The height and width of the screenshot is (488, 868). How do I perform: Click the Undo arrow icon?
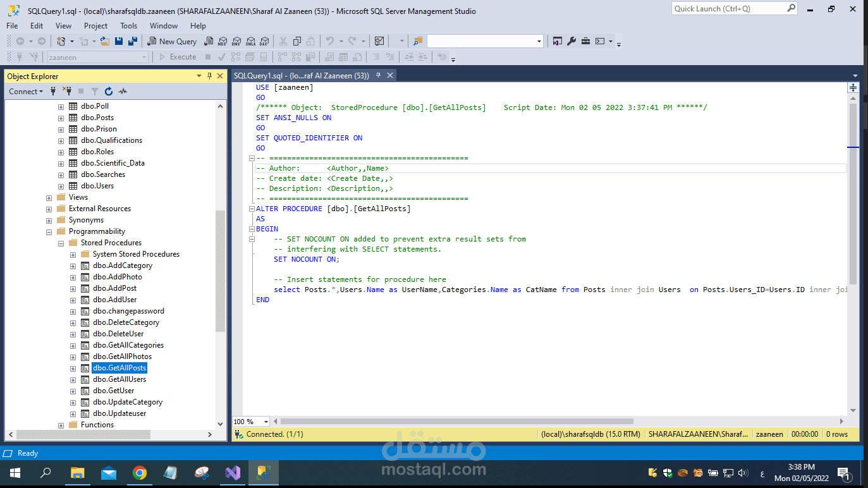tap(329, 41)
